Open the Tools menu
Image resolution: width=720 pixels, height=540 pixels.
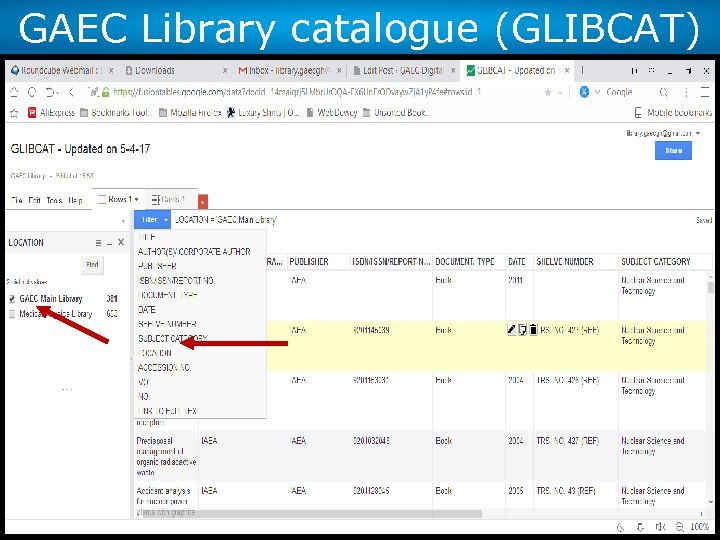pyautogui.click(x=54, y=201)
